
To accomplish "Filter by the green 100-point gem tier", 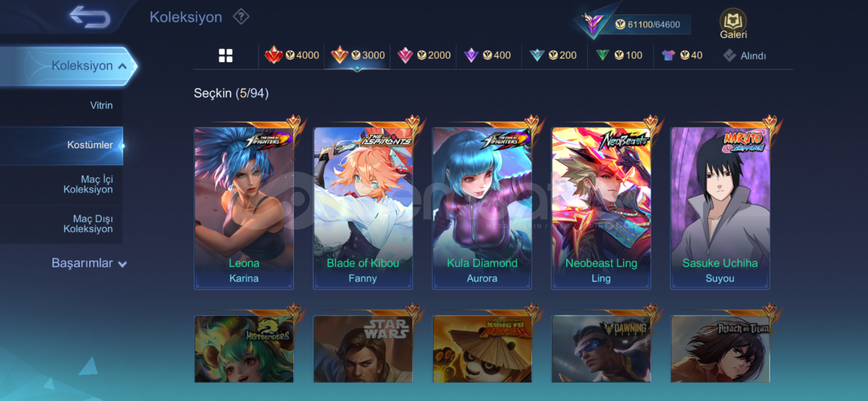I will pos(619,55).
